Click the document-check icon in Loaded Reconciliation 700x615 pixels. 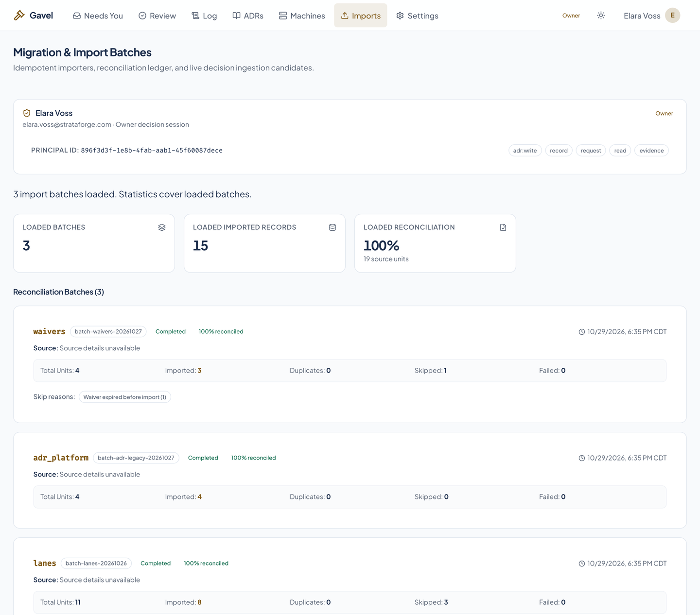click(x=503, y=227)
